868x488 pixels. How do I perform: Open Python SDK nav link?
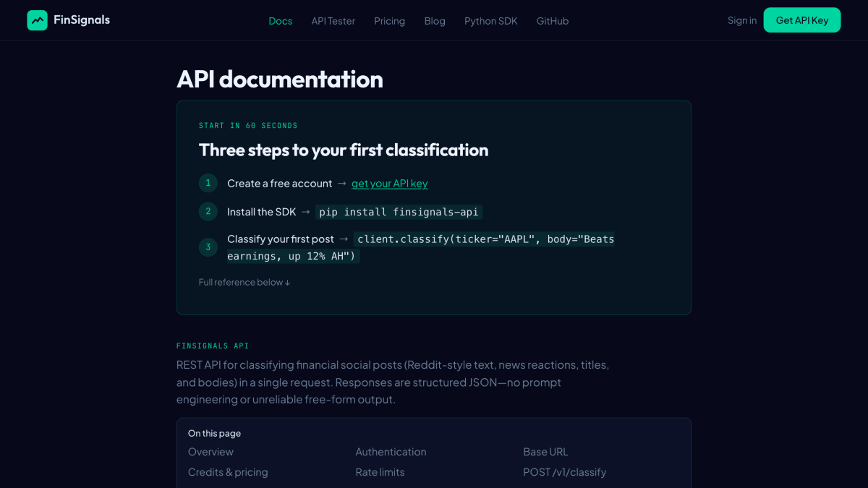[491, 21]
